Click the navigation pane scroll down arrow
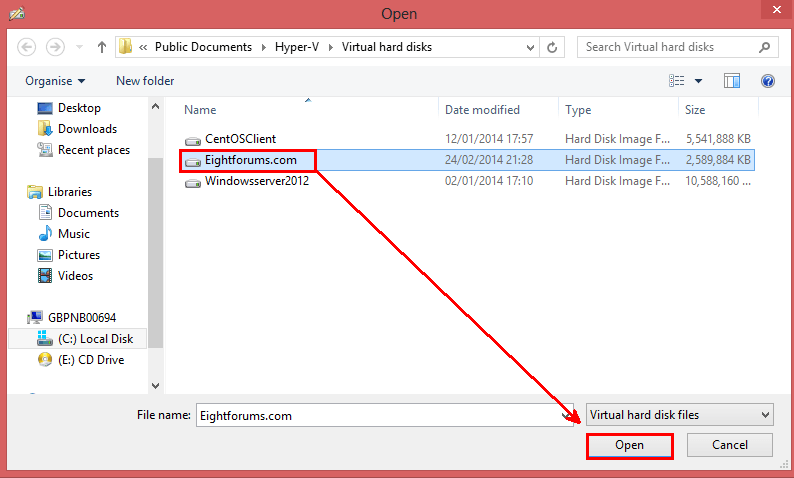Screen dimensions: 794x478 [x=155, y=385]
